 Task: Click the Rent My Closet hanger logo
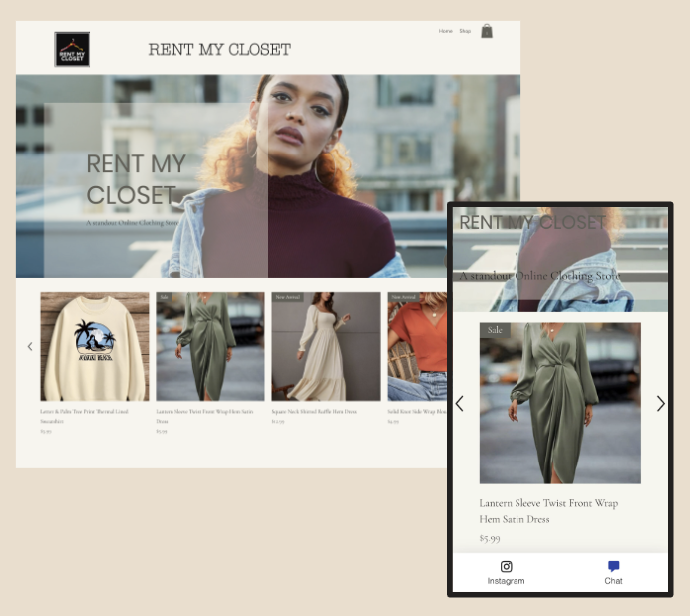pyautogui.click(x=72, y=49)
